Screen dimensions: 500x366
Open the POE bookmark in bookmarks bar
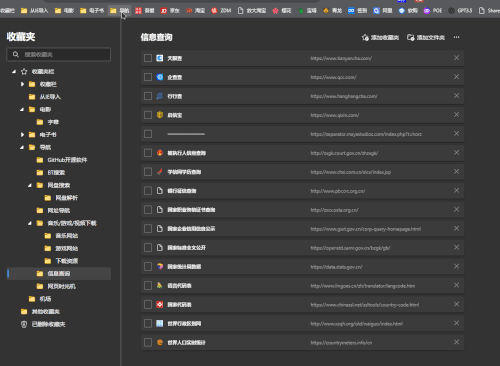tap(433, 11)
